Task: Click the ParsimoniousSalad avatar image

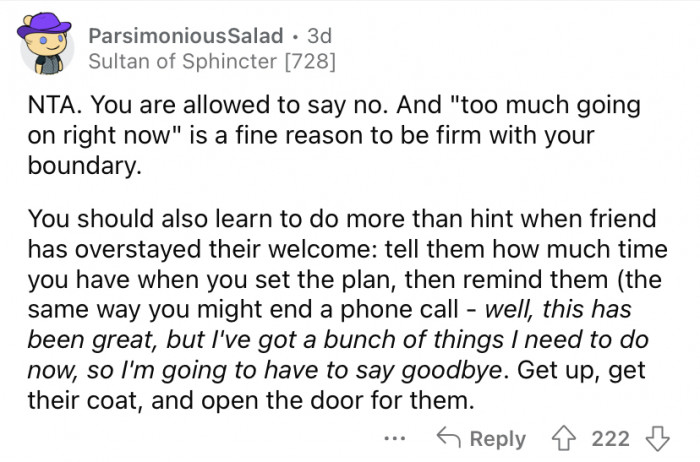Action: [x=45, y=50]
